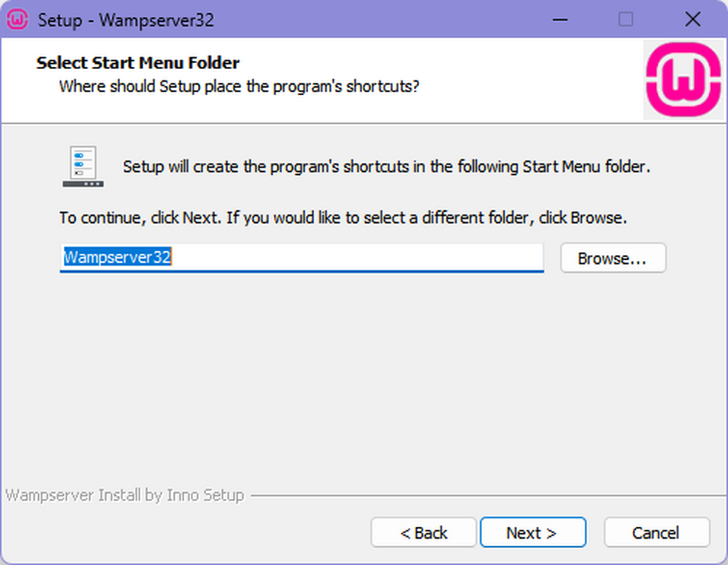Click the highlighted Wampserver32 folder name text
728x565 pixels.
tap(118, 257)
